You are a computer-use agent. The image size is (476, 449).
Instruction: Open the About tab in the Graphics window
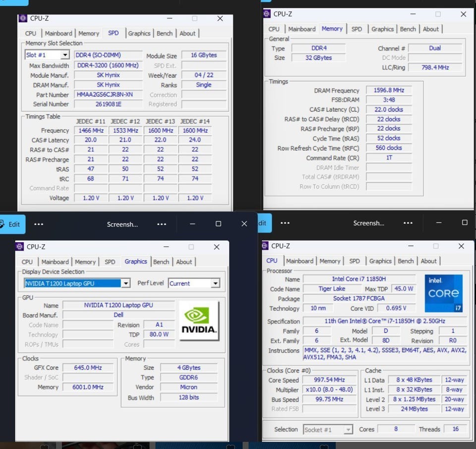[184, 262]
